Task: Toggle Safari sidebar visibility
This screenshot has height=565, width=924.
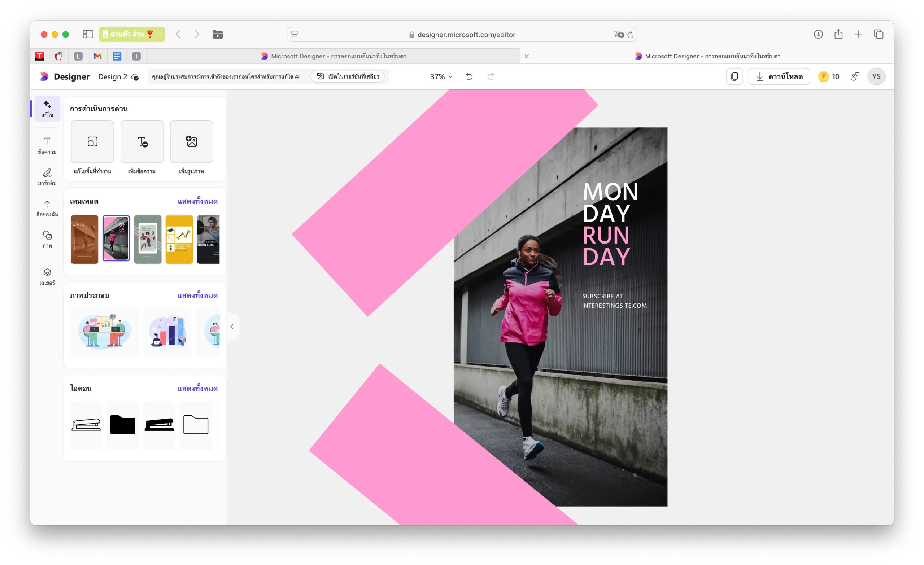Action: [x=88, y=35]
